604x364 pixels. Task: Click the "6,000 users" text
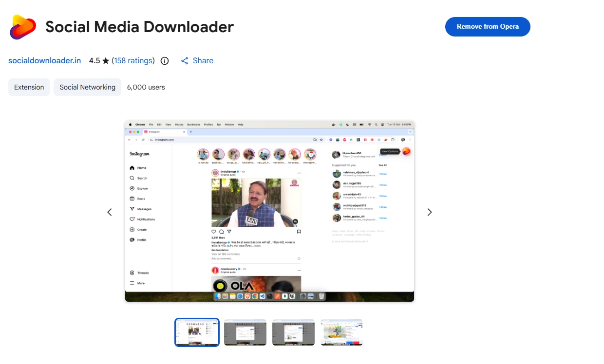pos(146,87)
